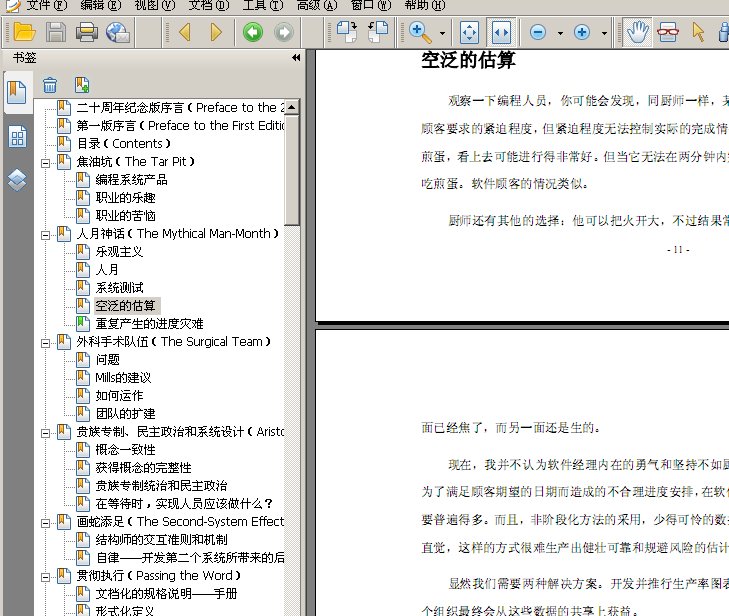
Task: Select the Hand tool
Action: coord(637,32)
